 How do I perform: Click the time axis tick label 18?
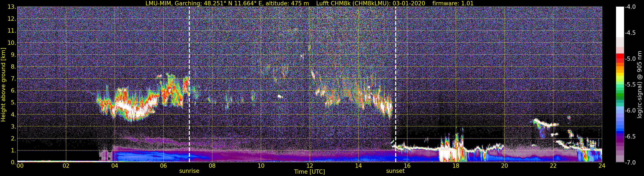tap(456, 166)
